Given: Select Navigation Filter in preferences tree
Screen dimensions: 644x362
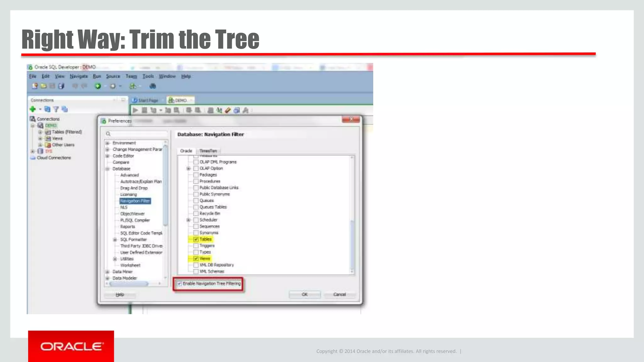Looking at the screenshot, I should click(x=135, y=201).
